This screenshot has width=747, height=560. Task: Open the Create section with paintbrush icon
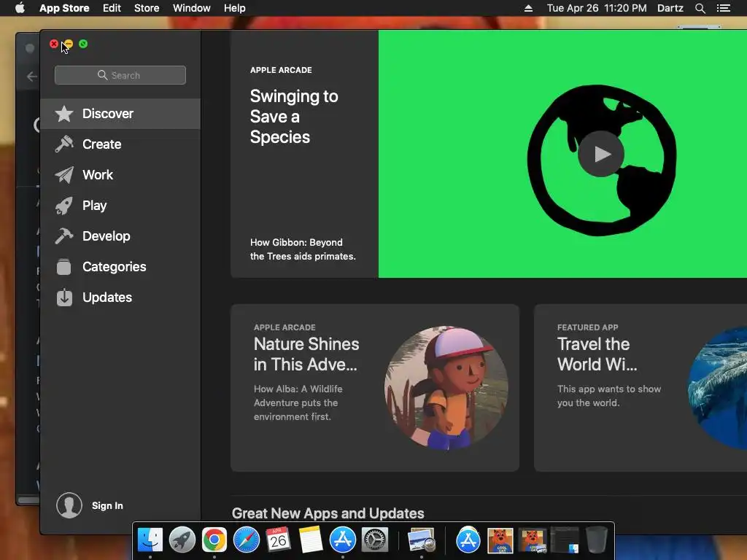[120, 144]
